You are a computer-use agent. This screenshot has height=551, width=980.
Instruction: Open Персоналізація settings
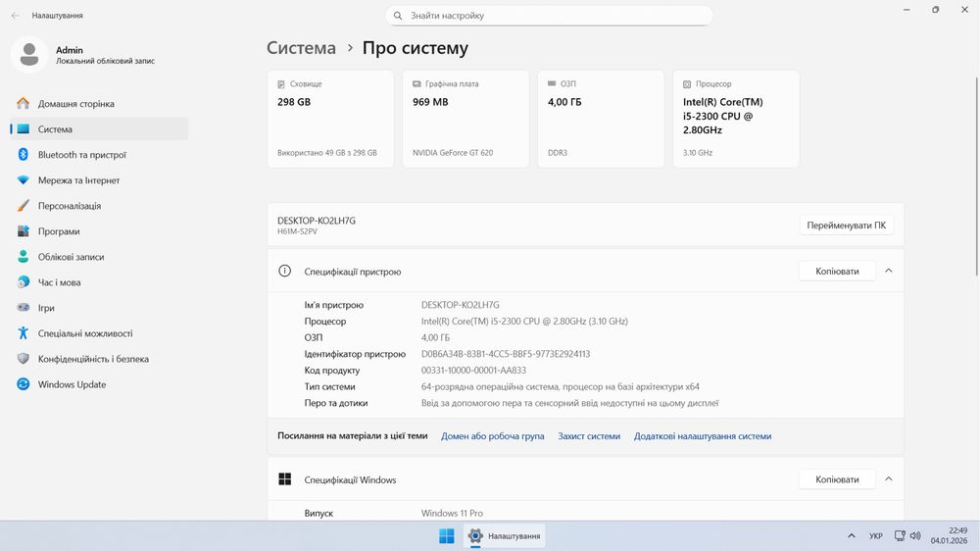pyautogui.click(x=99, y=206)
